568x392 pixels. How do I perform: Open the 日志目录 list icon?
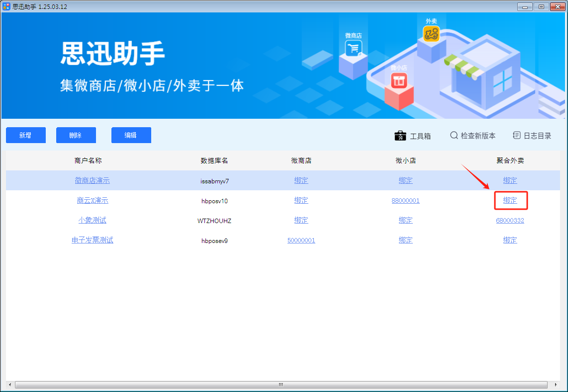[x=517, y=135]
